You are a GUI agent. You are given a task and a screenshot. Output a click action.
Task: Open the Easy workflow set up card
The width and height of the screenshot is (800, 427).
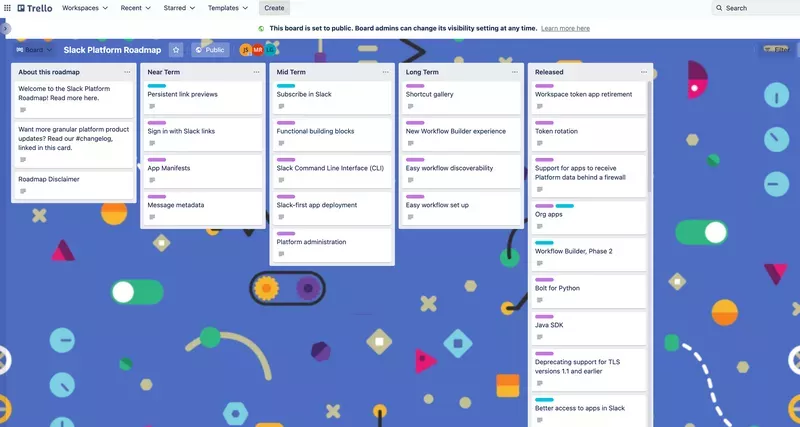coord(461,208)
